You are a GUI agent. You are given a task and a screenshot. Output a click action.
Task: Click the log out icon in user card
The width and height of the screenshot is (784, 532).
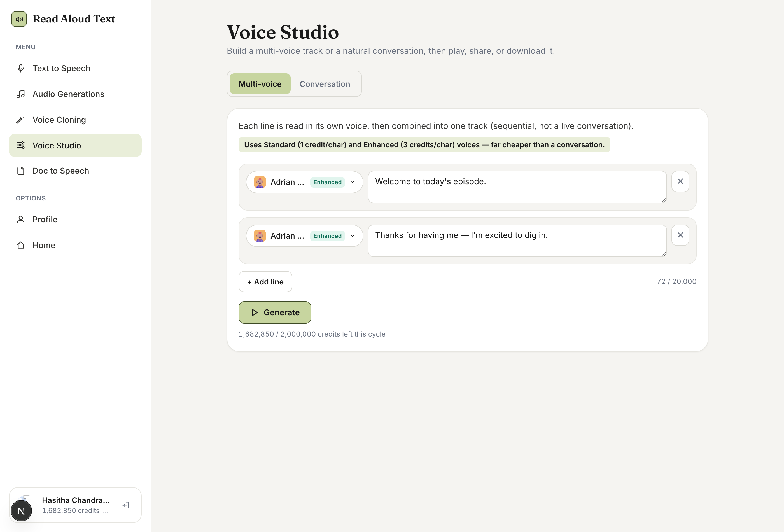(x=125, y=505)
